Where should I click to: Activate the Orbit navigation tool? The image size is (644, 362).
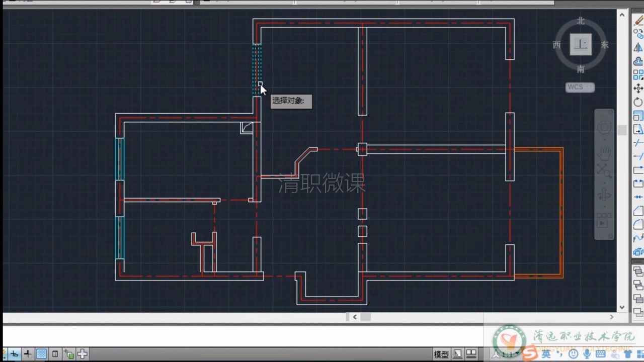604,195
